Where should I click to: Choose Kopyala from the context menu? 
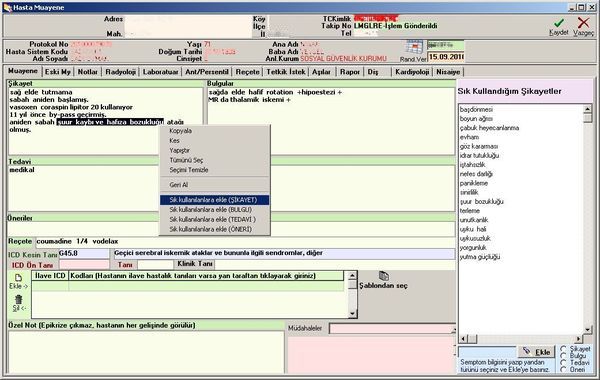214,131
